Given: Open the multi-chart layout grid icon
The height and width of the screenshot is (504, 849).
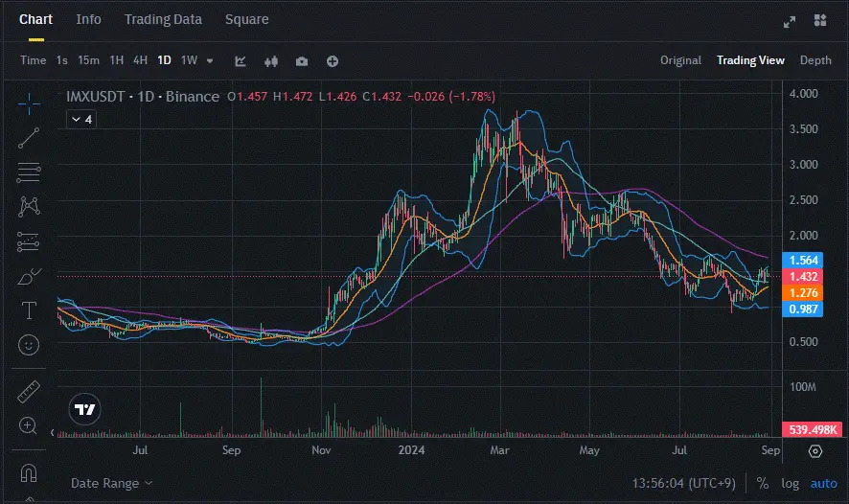Looking at the screenshot, I should tap(820, 20).
